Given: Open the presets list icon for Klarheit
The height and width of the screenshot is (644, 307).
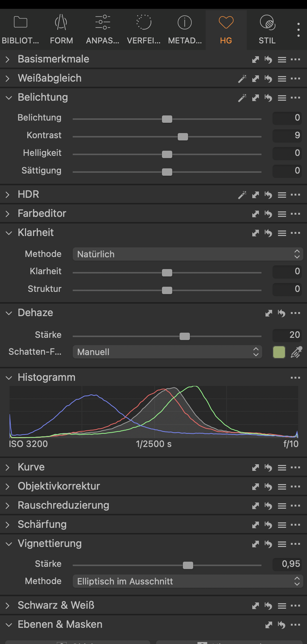Looking at the screenshot, I should pos(282,233).
